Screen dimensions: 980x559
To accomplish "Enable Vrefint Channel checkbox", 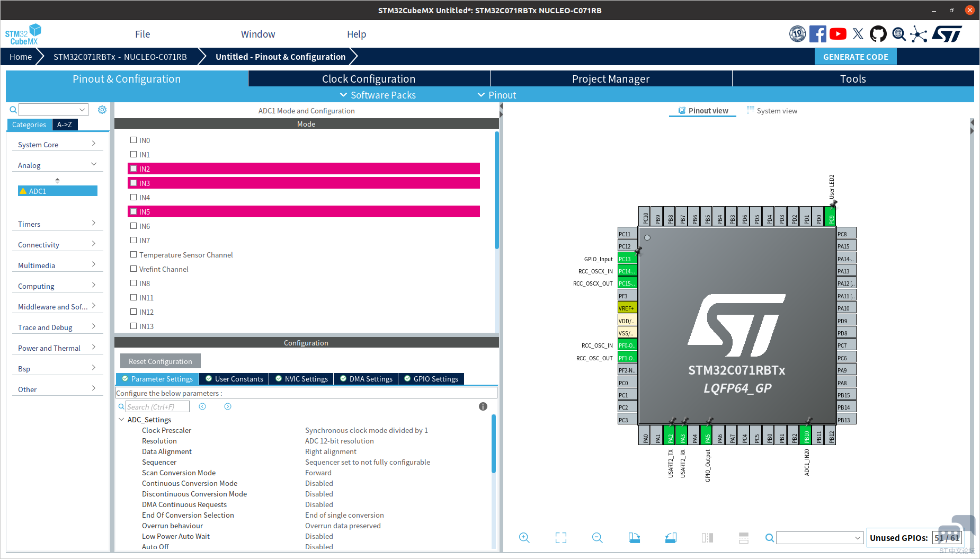I will [x=133, y=269].
